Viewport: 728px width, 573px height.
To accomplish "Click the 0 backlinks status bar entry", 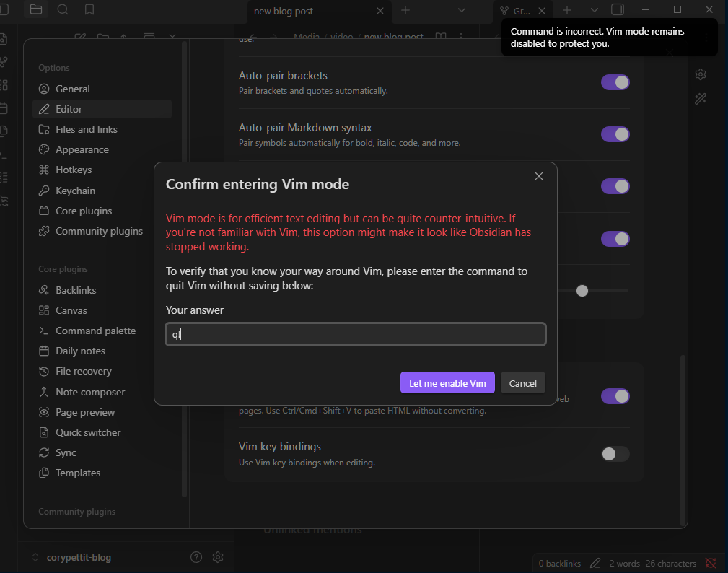I will 559,563.
